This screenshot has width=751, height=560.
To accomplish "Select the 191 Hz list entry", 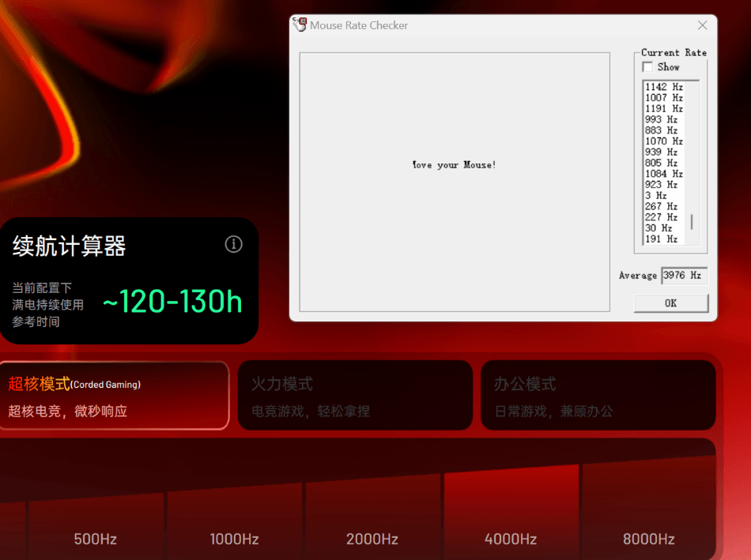I will tap(661, 239).
